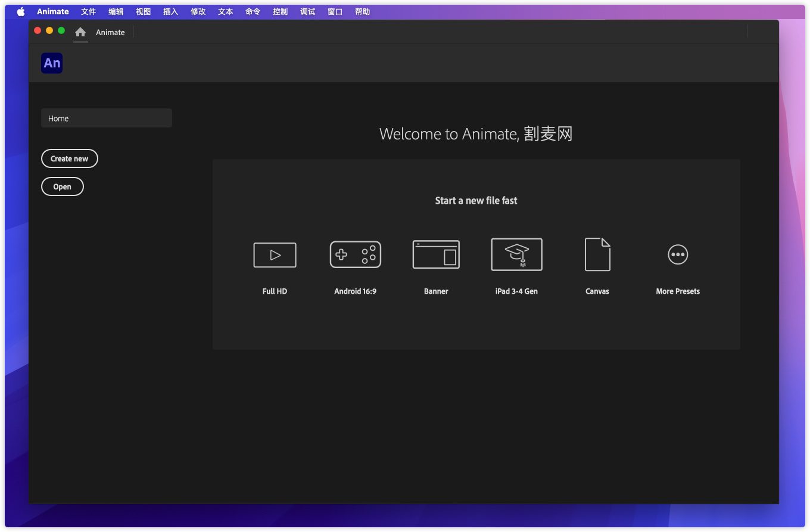
Task: Select the Full HD preset icon
Action: pos(275,255)
